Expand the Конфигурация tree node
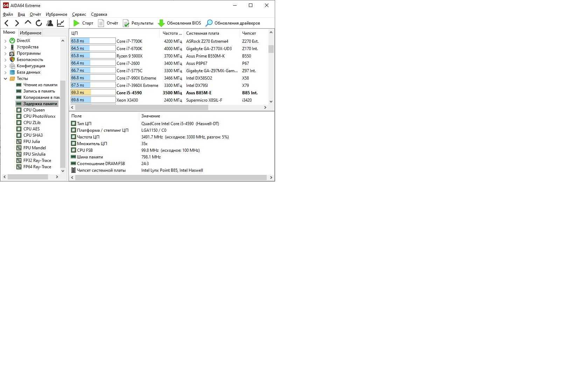 pyautogui.click(x=5, y=66)
